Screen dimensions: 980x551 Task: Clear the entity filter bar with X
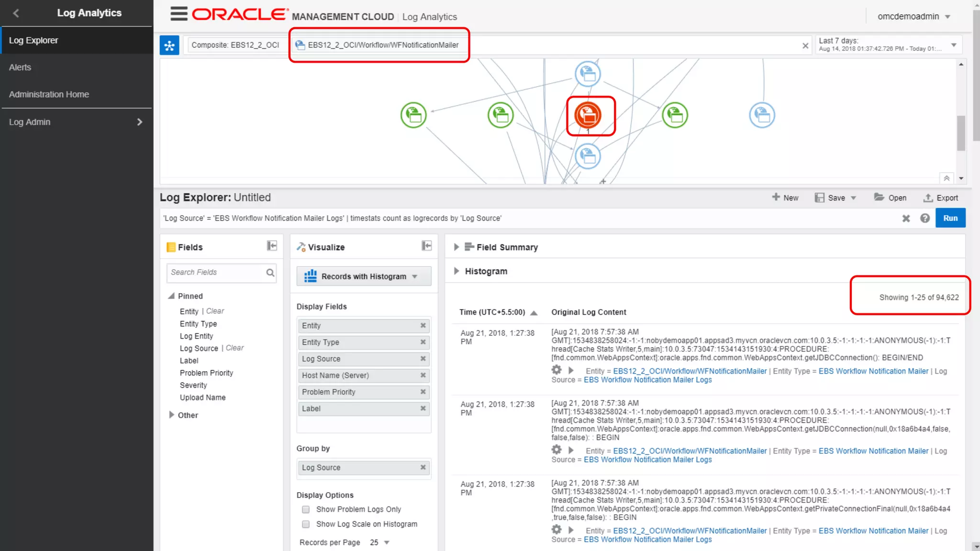[805, 45]
